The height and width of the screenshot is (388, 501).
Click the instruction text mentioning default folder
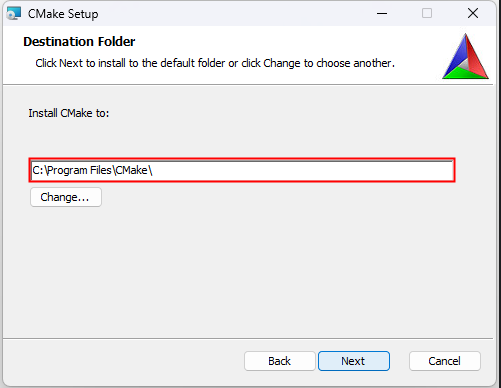click(x=215, y=63)
